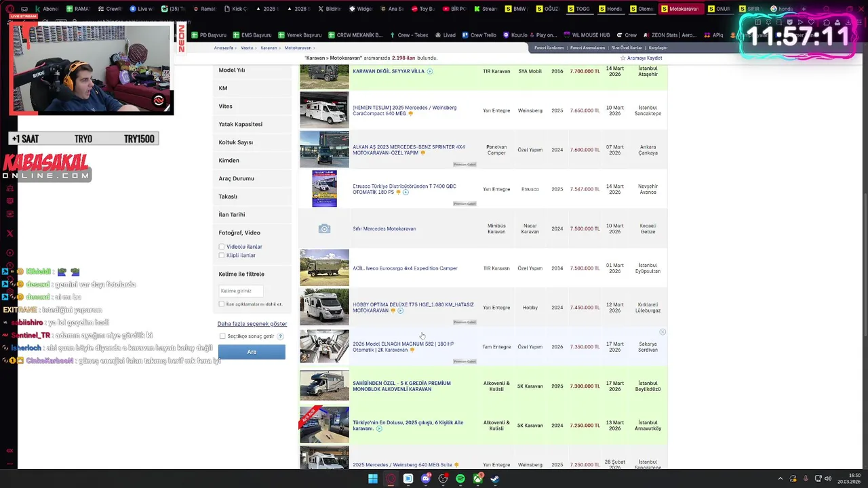Expand the KM filter

coord(252,88)
